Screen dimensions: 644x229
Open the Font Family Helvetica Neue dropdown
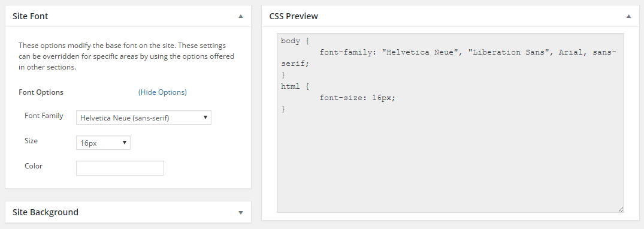pos(143,117)
